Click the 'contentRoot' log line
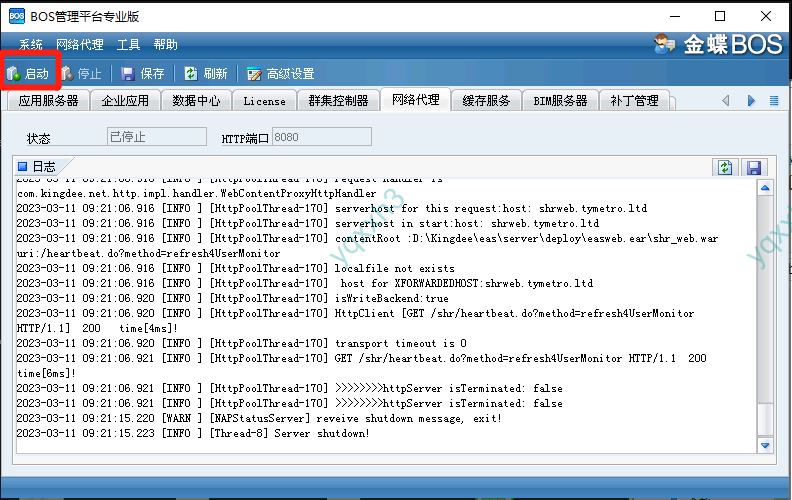Viewport: 792px width, 500px height. pos(367,245)
